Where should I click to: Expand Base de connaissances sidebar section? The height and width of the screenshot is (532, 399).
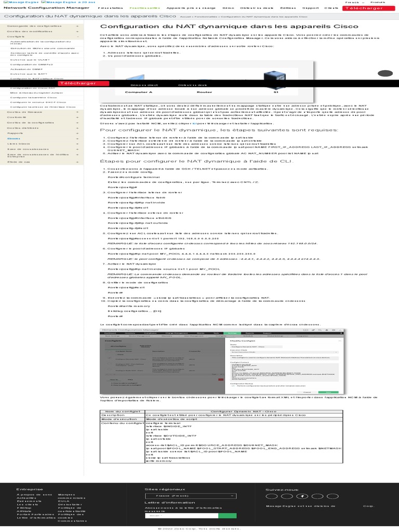tap(42, 149)
